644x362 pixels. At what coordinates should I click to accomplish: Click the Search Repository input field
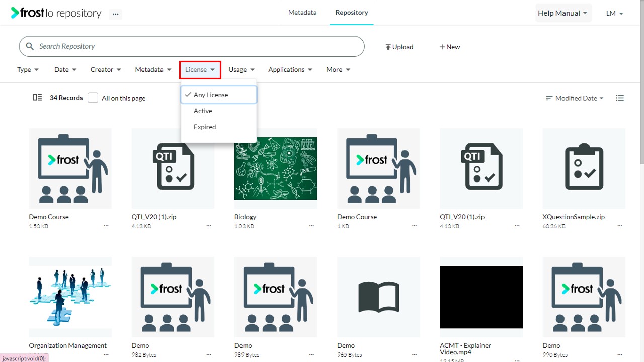[191, 46]
